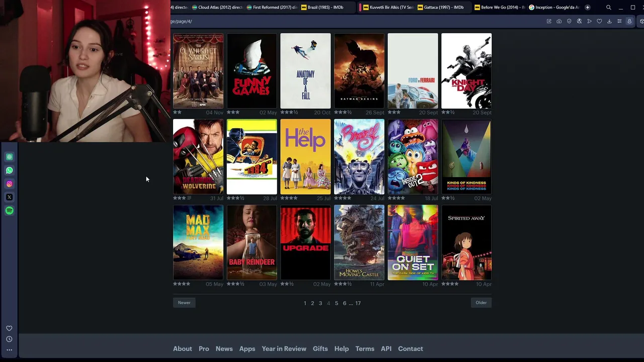Switch to First Reformed (2017) tab
The image size is (644, 362).
pyautogui.click(x=272, y=7)
